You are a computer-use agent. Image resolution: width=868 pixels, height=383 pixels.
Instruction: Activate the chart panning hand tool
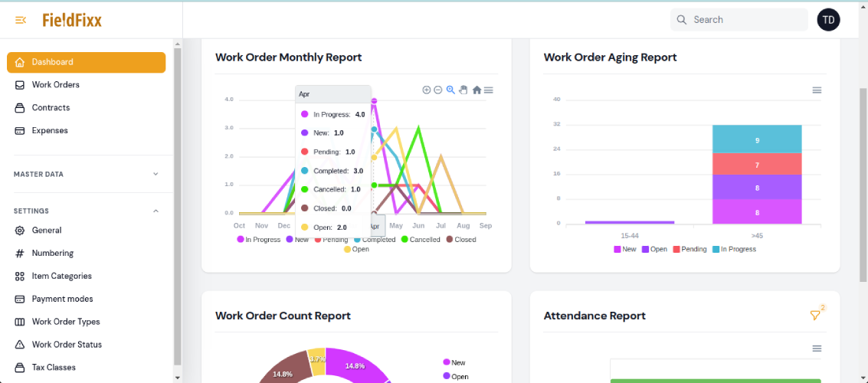point(463,90)
